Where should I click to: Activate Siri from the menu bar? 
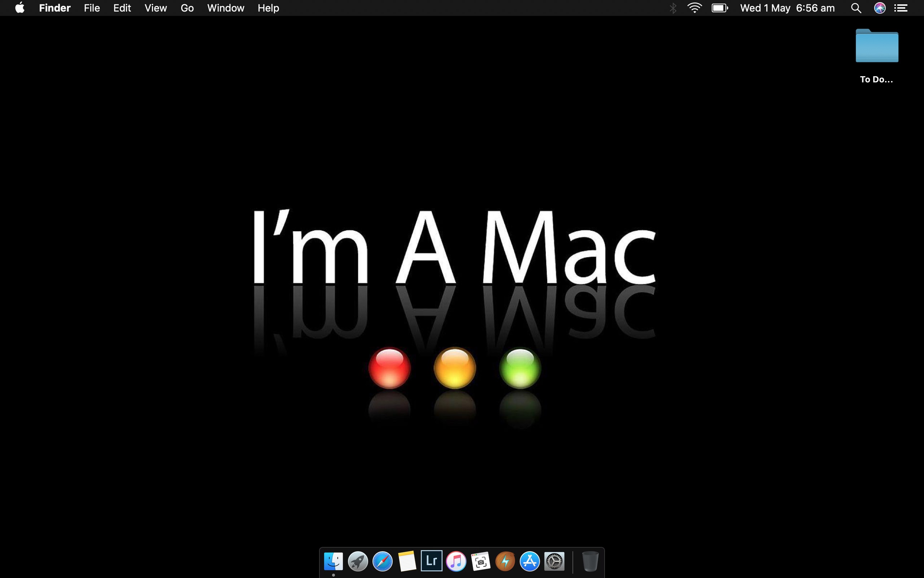pos(880,8)
